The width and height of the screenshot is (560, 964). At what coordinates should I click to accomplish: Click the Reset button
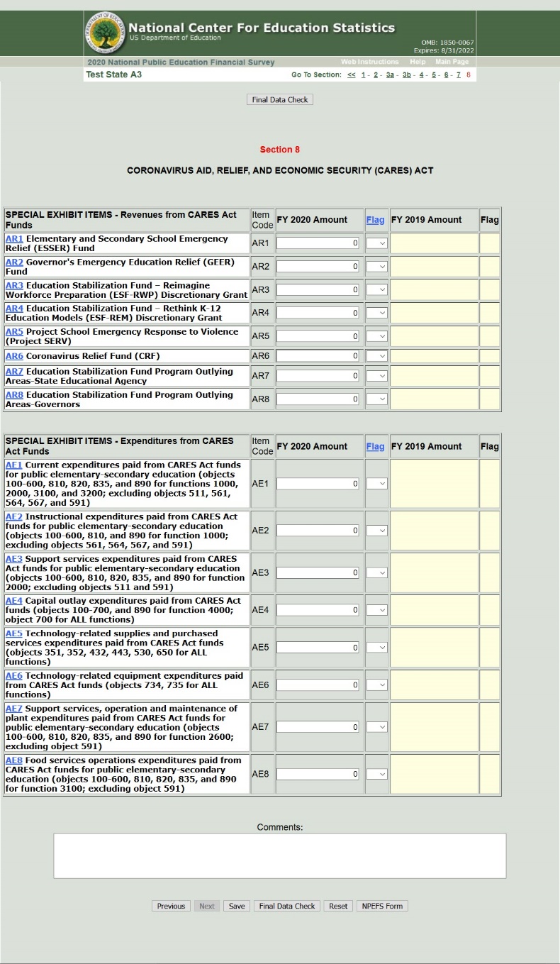(338, 907)
